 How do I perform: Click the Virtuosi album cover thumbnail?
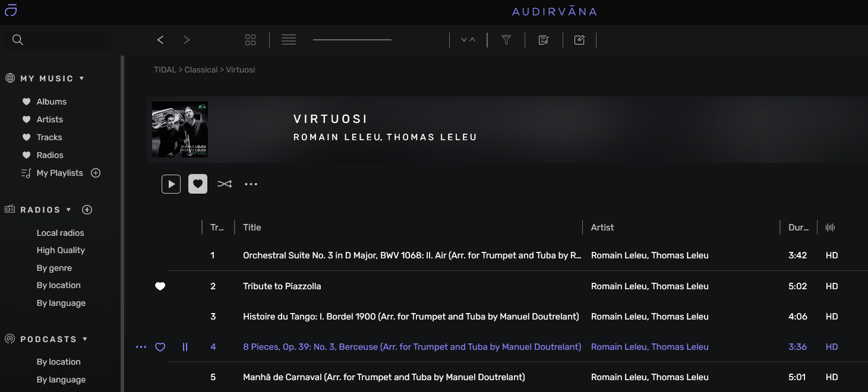tap(180, 129)
